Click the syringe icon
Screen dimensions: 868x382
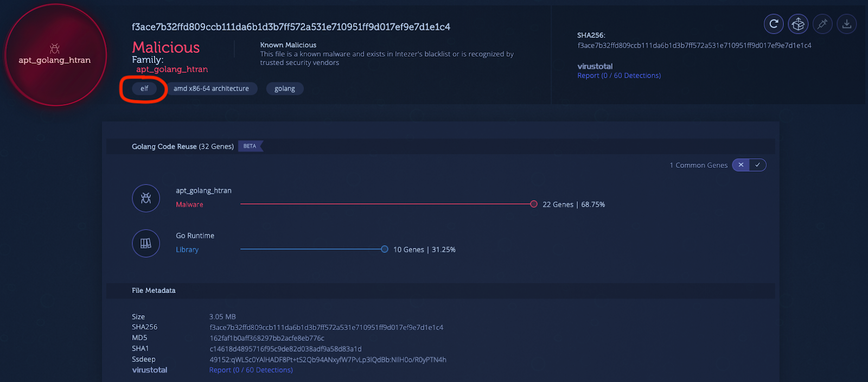(822, 24)
